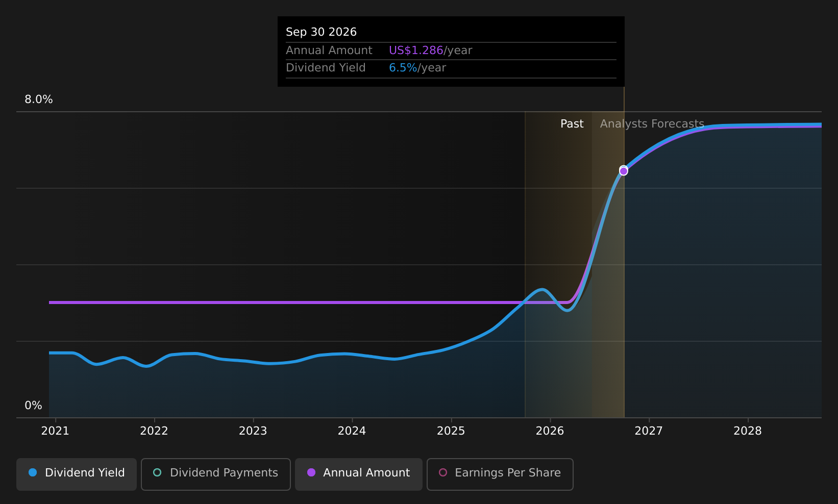Click the 2026 x-axis label
This screenshot has width=838, height=504.
point(550,431)
